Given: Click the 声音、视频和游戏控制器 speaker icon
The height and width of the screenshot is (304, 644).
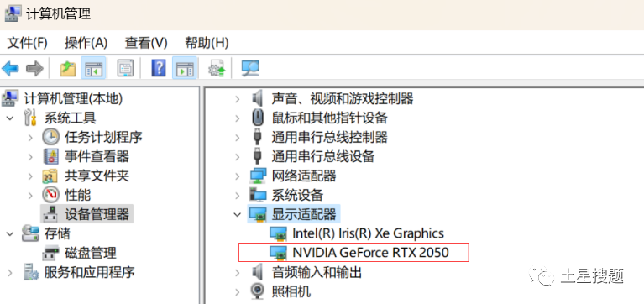Looking at the screenshot, I should (x=257, y=98).
